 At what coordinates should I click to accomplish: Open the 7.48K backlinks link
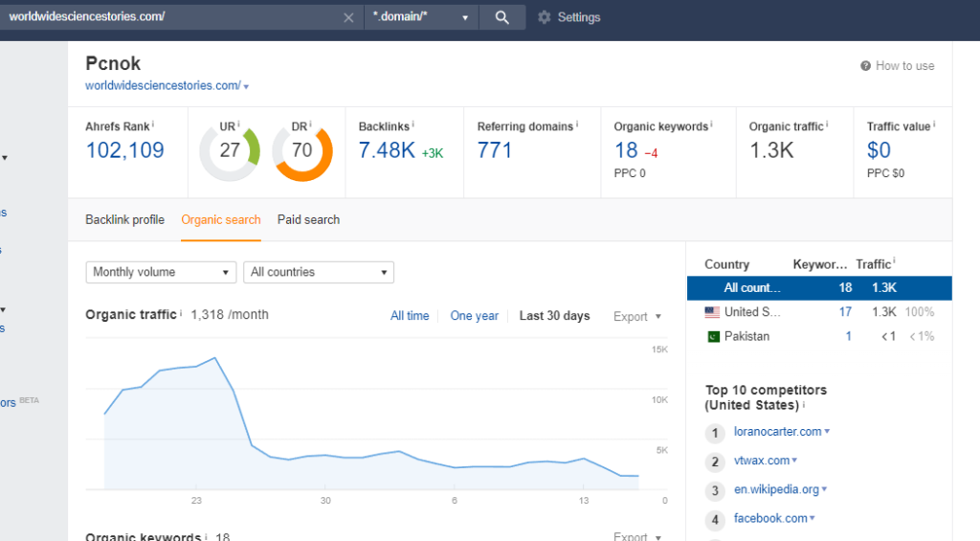click(x=387, y=150)
